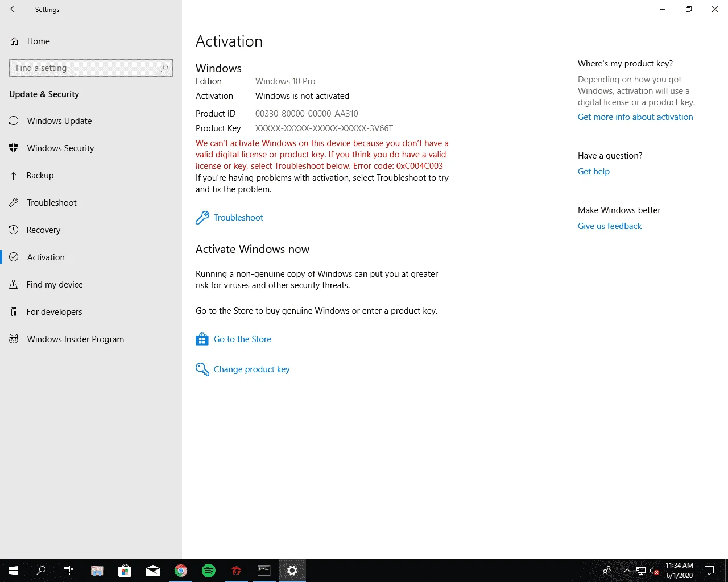The width and height of the screenshot is (728, 582).
Task: Switch to Google Chrome in taskbar
Action: [181, 571]
